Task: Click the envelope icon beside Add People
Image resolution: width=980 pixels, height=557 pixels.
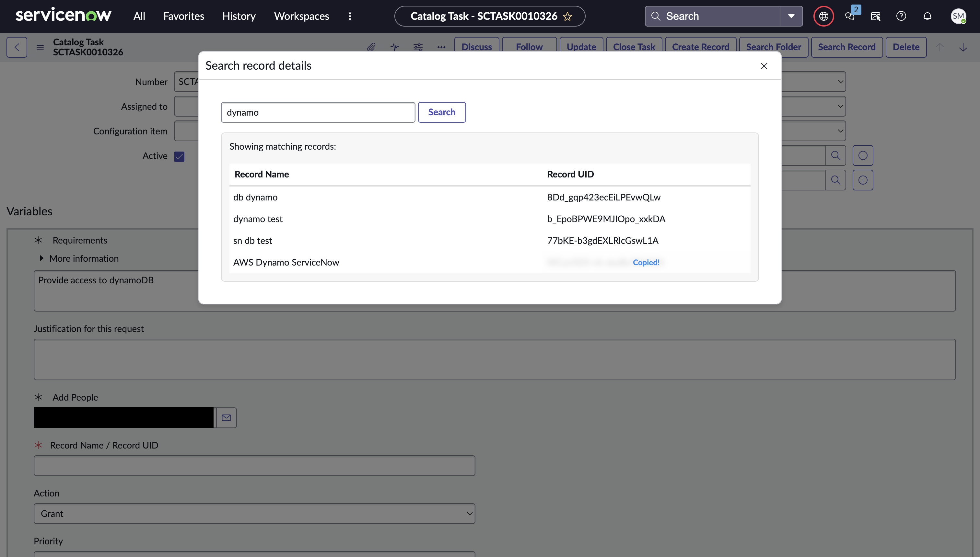Action: 226,417
